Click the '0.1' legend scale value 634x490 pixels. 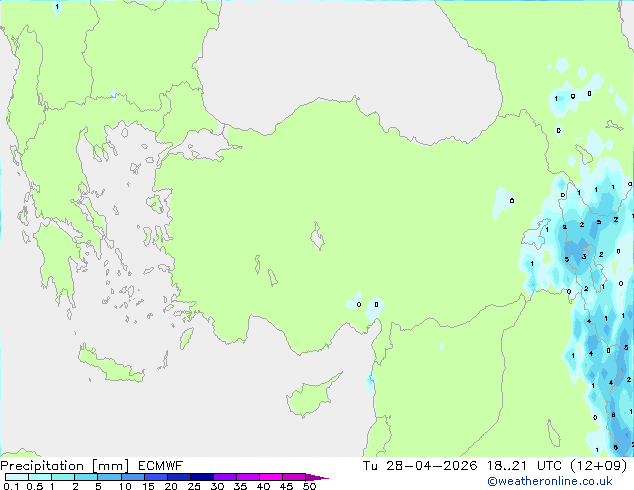pyautogui.click(x=11, y=486)
